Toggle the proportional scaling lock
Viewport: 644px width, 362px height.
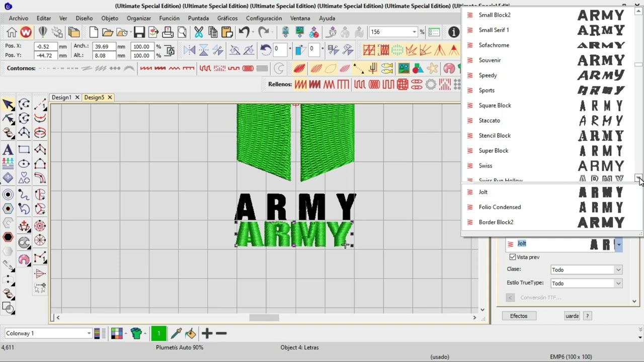click(170, 51)
